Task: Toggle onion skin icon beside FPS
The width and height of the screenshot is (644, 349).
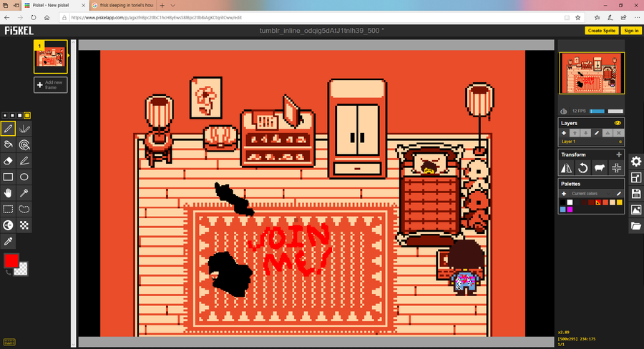Action: [564, 112]
